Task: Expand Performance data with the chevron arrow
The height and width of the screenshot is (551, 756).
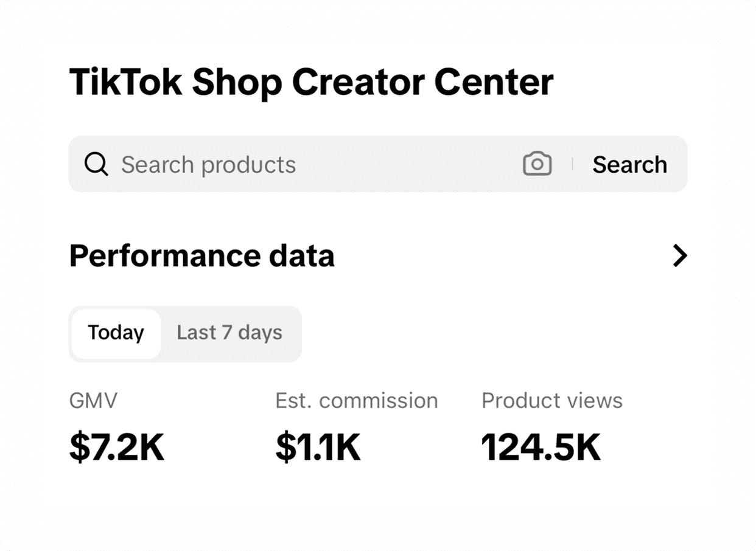Action: 680,256
